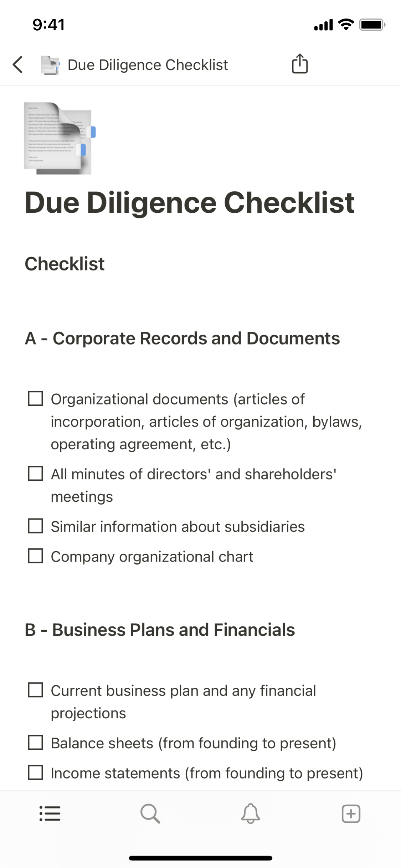Create a new page with plus icon
This screenshot has width=401, height=868.
click(x=351, y=813)
